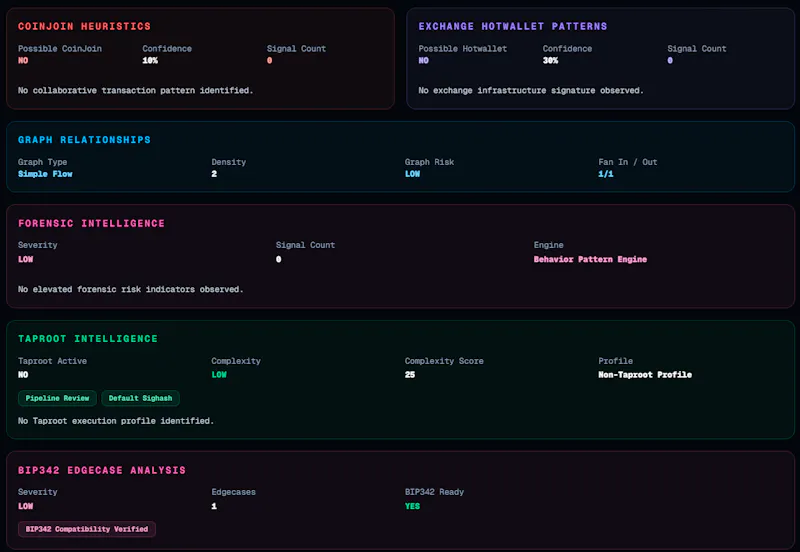The height and width of the screenshot is (552, 800).
Task: Click 'No elevated forensic risk indicators observed.' text
Action: (131, 289)
